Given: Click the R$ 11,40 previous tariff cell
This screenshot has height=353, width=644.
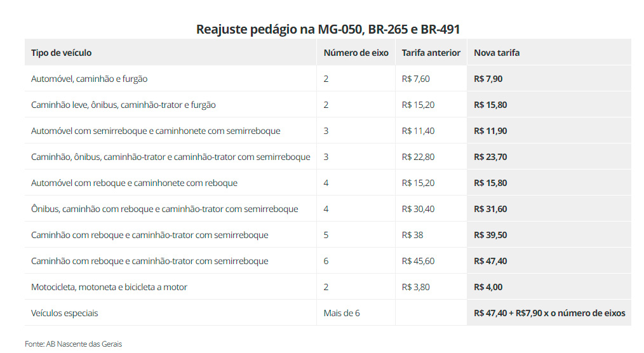Looking at the screenshot, I should 431,131.
